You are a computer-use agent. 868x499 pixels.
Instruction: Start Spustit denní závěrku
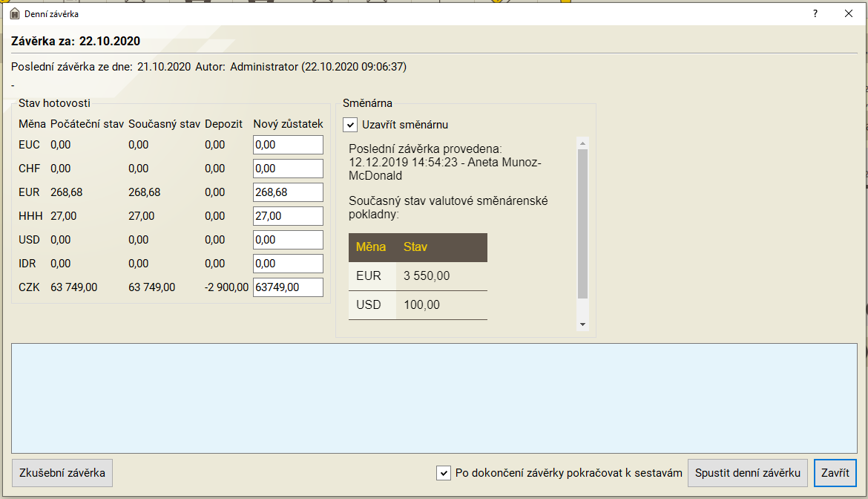[747, 473]
